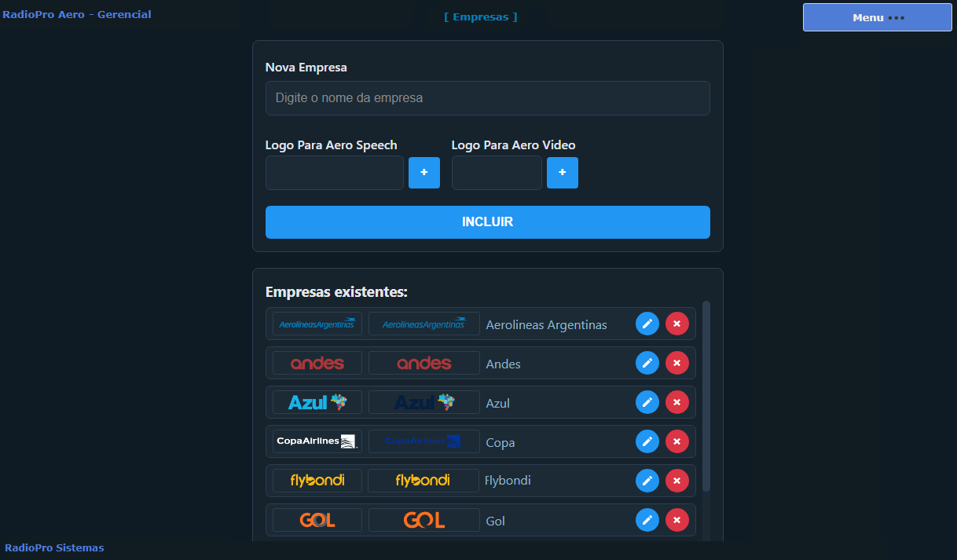The height and width of the screenshot is (560, 957).
Task: Select the Azul Aero Speech logo thumbnail
Action: [317, 402]
